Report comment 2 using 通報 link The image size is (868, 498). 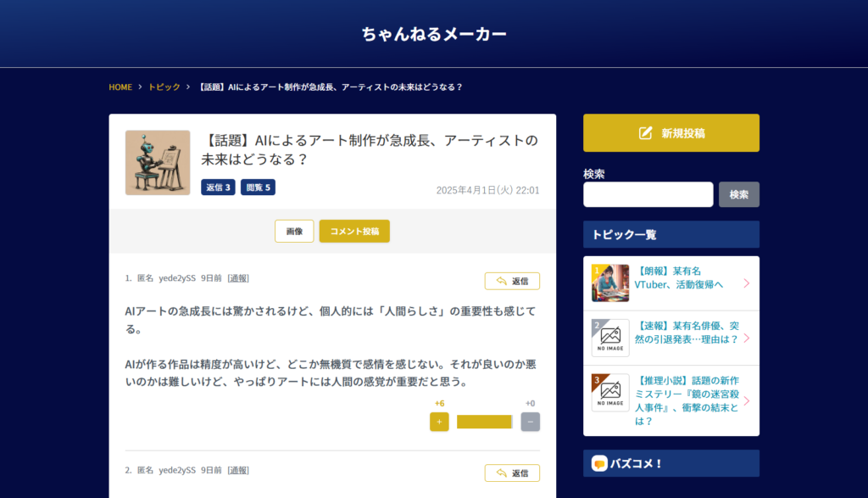238,470
